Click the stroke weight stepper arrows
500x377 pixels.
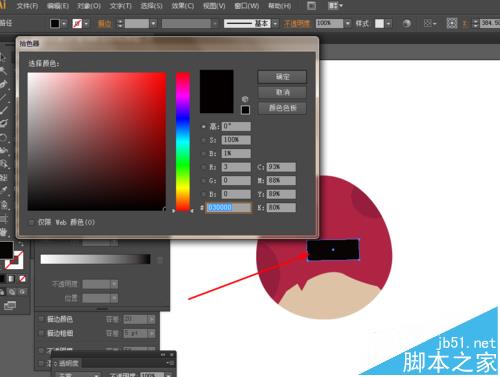[x=120, y=24]
